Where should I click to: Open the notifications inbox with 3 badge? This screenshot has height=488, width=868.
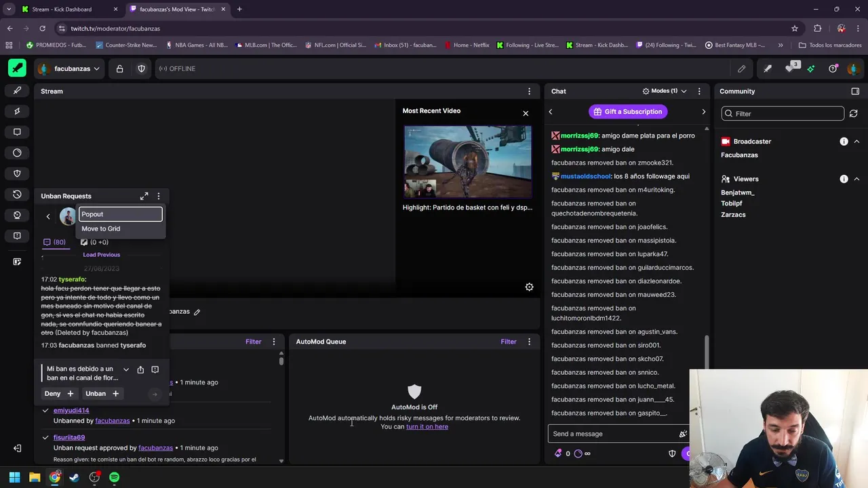[x=791, y=68]
